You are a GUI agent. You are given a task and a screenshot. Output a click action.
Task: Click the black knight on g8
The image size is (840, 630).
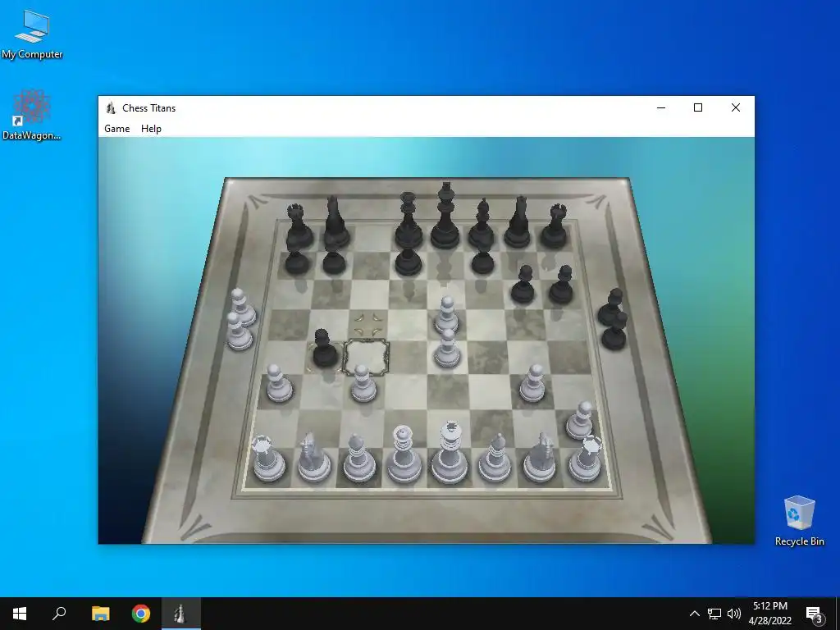(x=518, y=221)
